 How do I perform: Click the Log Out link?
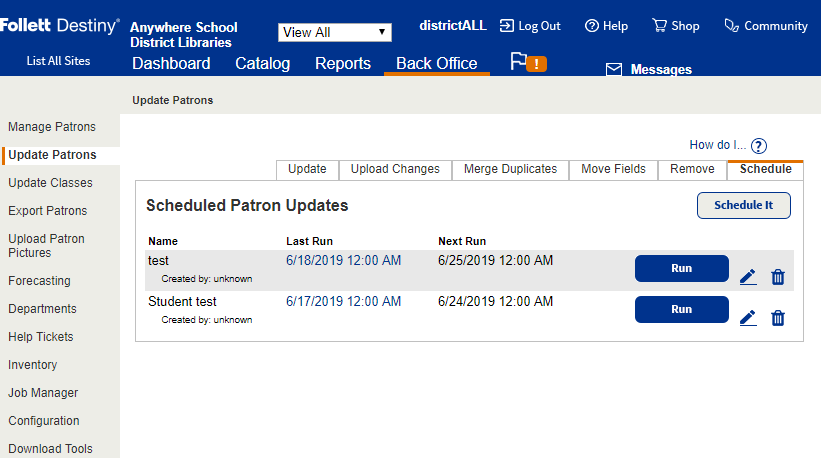(x=530, y=26)
